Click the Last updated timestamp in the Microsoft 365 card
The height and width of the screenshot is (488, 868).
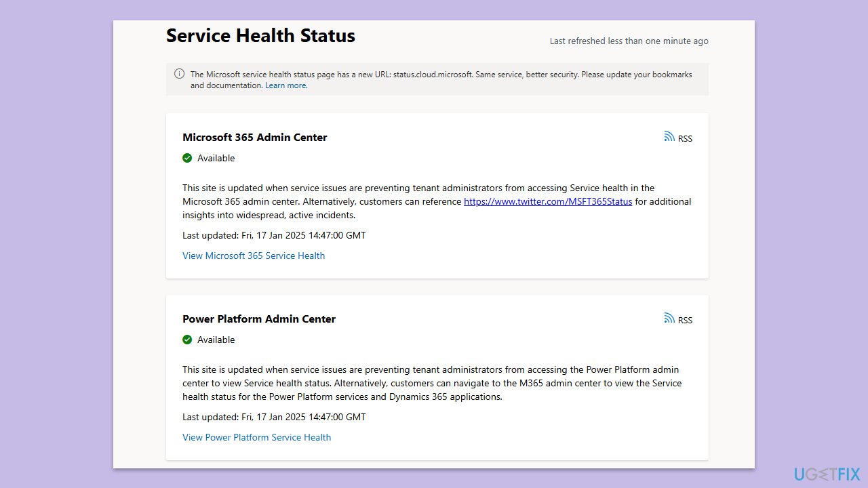(x=274, y=235)
